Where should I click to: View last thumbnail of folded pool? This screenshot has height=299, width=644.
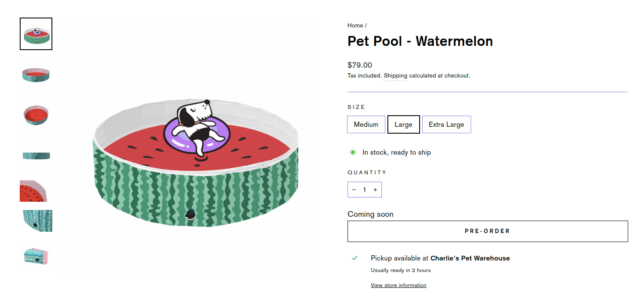pyautogui.click(x=36, y=256)
